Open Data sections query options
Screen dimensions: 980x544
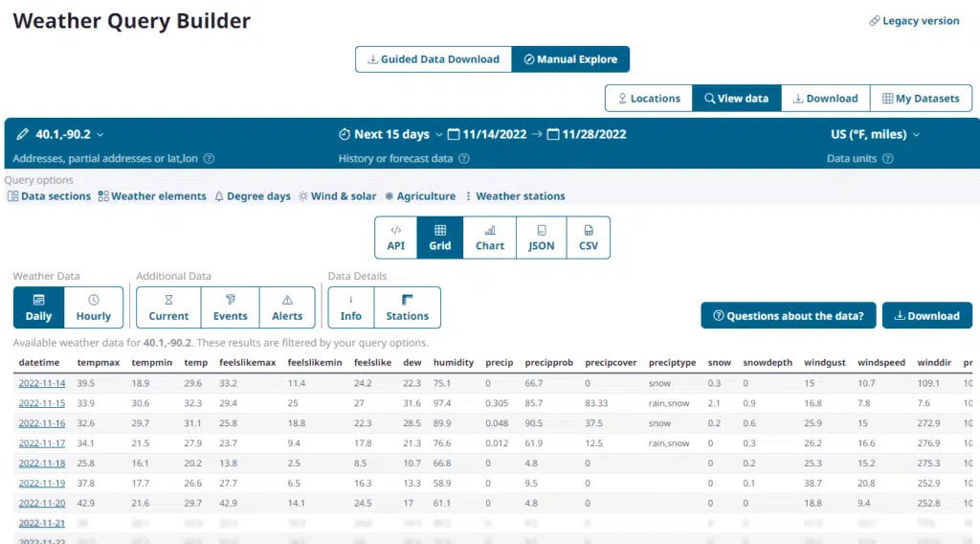(x=49, y=196)
